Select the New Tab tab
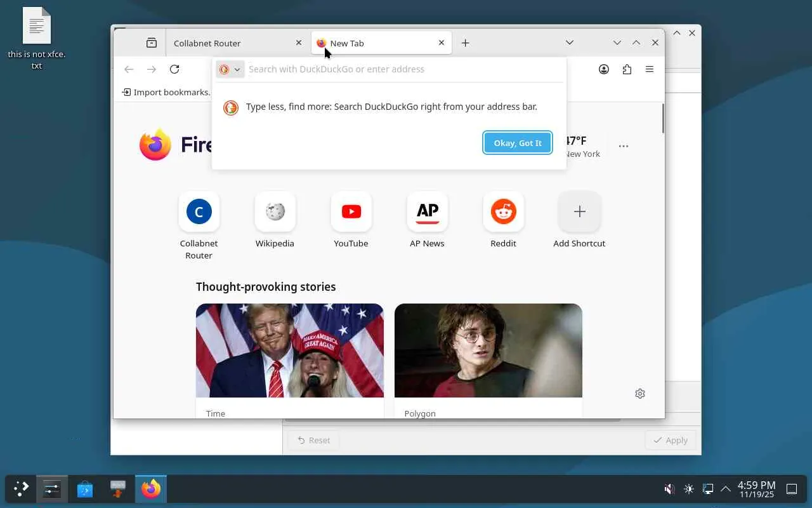Image resolution: width=812 pixels, height=508 pixels. pyautogui.click(x=381, y=43)
